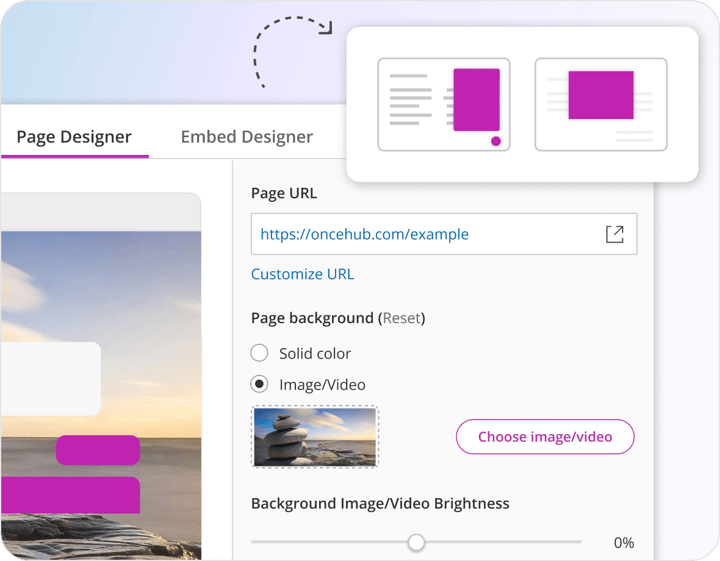
Task: Select the centered overlay layout icon
Action: pyautogui.click(x=600, y=104)
